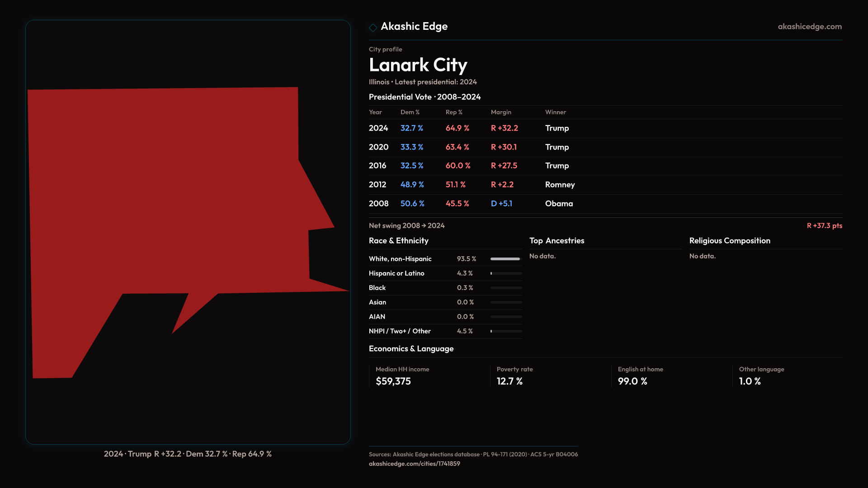The width and height of the screenshot is (868, 488).
Task: Click the map caption with 2024 Trump result
Action: pyautogui.click(x=188, y=454)
